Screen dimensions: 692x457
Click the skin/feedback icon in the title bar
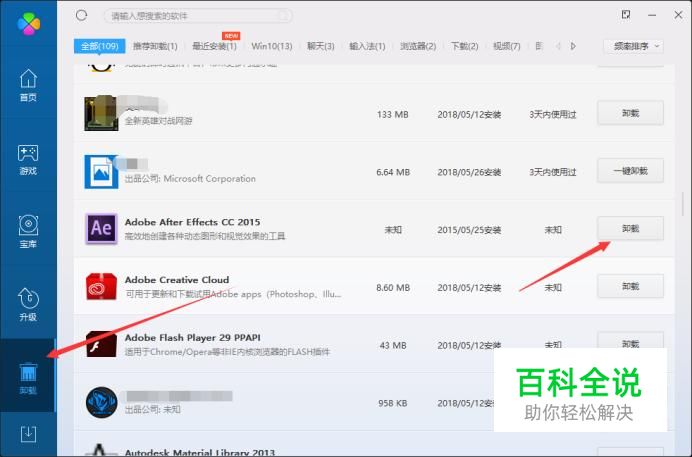tap(626, 15)
